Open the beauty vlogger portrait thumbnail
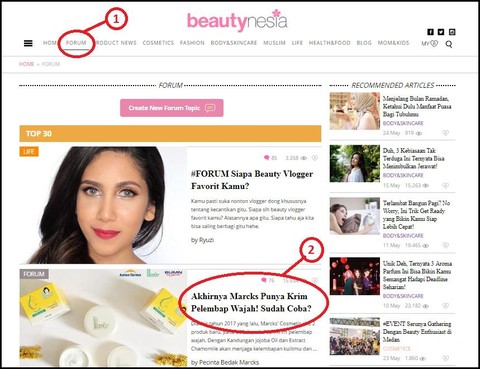Viewport: 480px width, 369px height. (x=103, y=205)
